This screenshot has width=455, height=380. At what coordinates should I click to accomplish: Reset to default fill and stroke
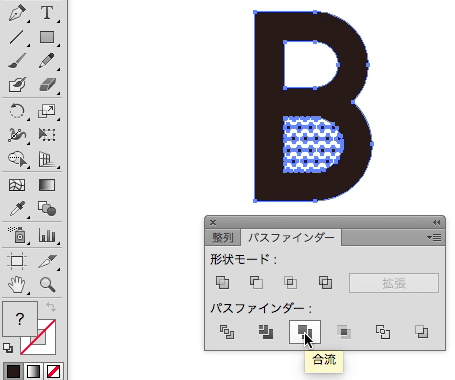point(8,348)
